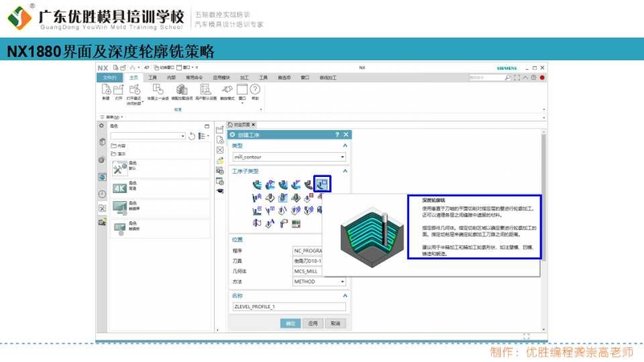Switch to the 常用命令 ribbon tab

pos(194,77)
